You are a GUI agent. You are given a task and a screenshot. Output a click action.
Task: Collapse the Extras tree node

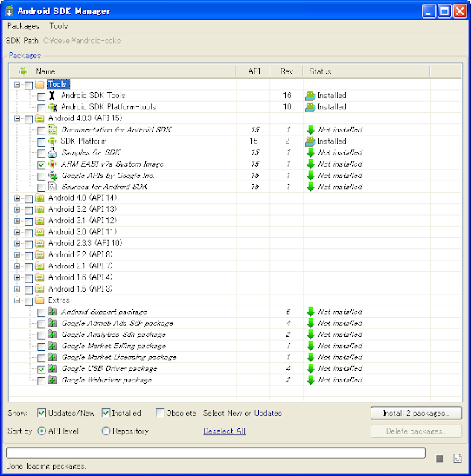17,300
